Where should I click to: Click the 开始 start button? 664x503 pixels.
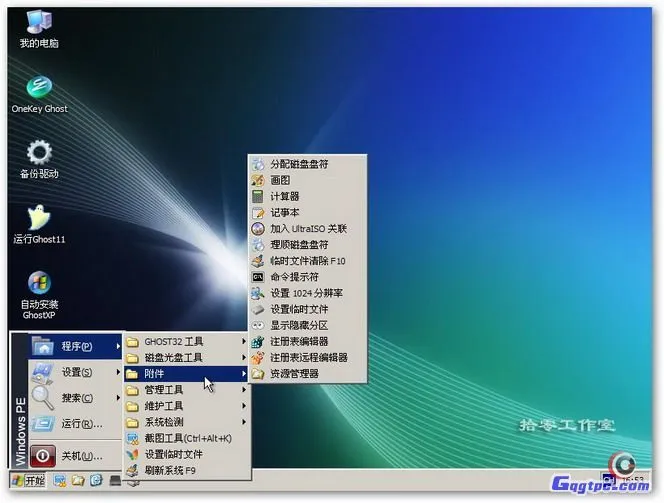pyautogui.click(x=28, y=481)
